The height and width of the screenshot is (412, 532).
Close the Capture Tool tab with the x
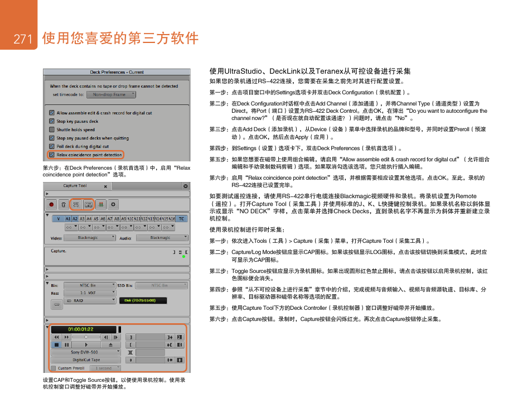(105, 186)
